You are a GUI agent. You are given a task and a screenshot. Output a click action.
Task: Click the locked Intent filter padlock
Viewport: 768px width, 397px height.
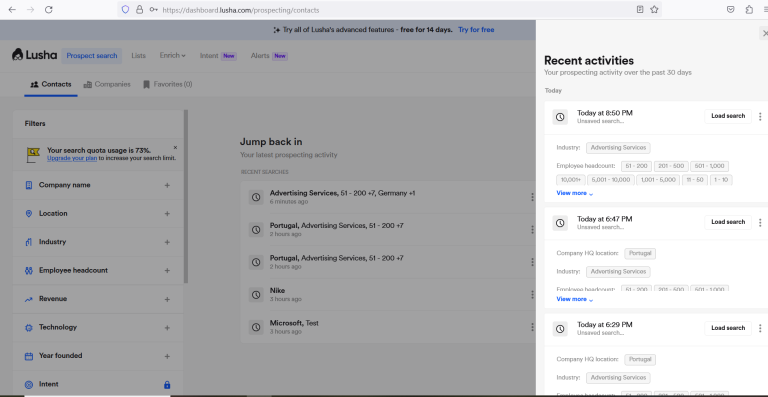point(167,385)
